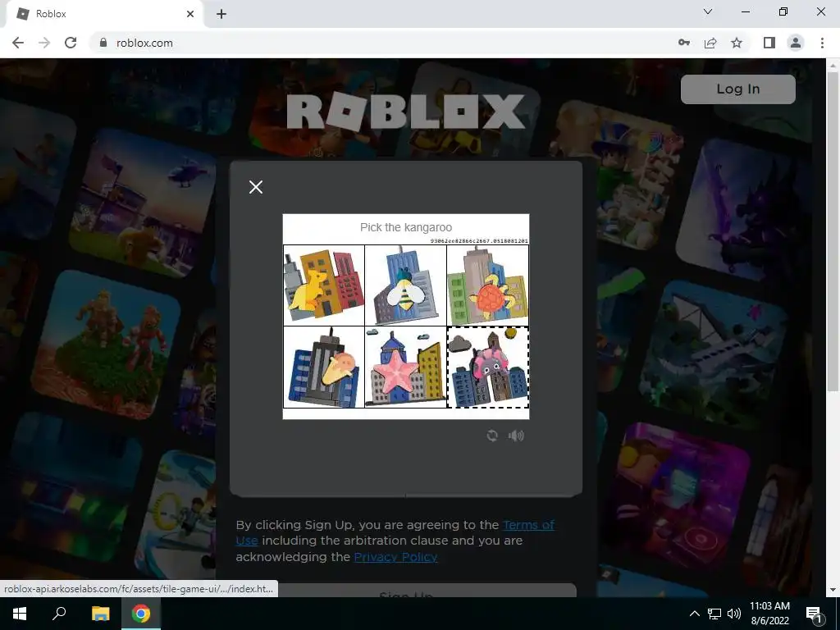This screenshot has height=630, width=840.
Task: Open the Windows Start menu
Action: click(x=20, y=614)
